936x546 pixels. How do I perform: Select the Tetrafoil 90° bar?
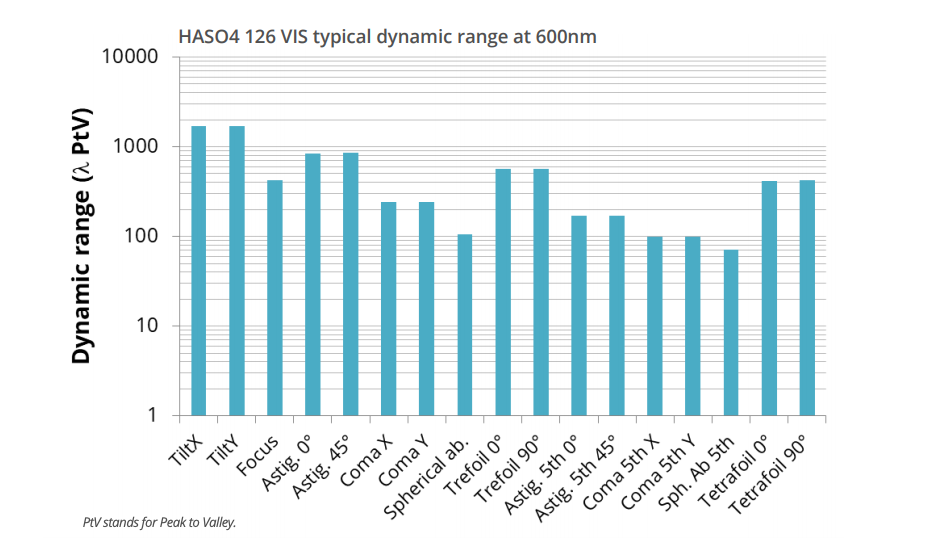[807, 298]
